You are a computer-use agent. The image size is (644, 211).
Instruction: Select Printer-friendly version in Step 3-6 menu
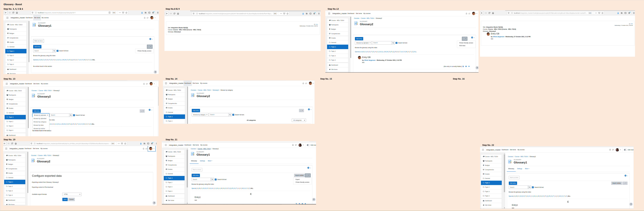pyautogui.click(x=145, y=51)
